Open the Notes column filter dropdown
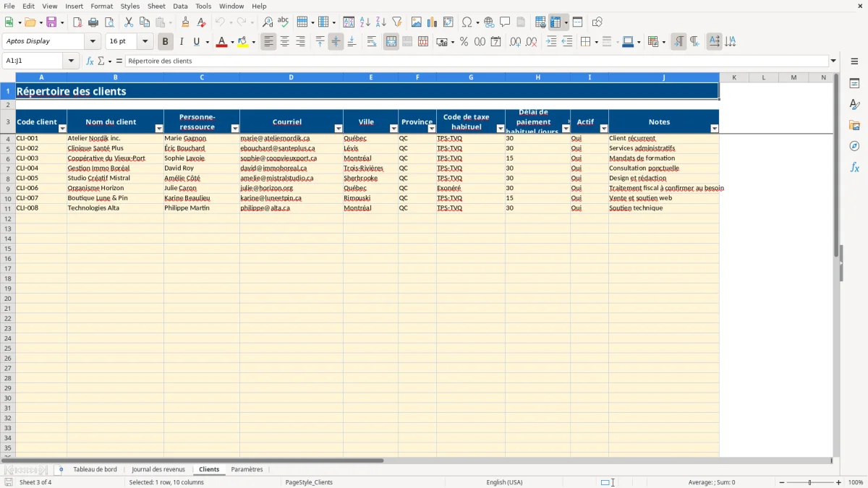Viewport: 868px width, 488px height. [715, 129]
